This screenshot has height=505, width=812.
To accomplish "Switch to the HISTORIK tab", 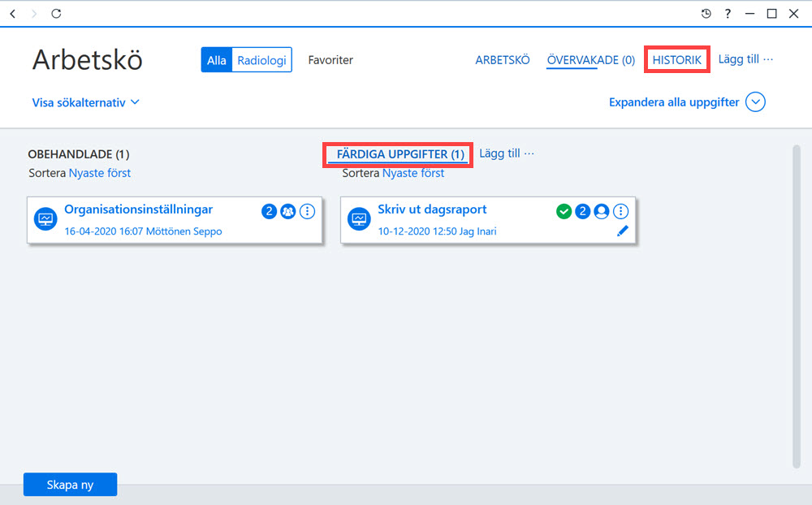I will 677,59.
